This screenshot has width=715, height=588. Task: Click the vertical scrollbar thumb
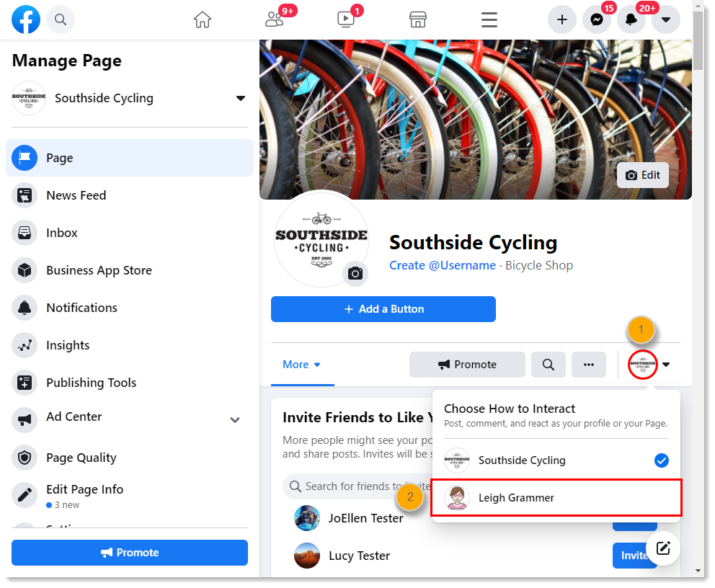point(698,41)
